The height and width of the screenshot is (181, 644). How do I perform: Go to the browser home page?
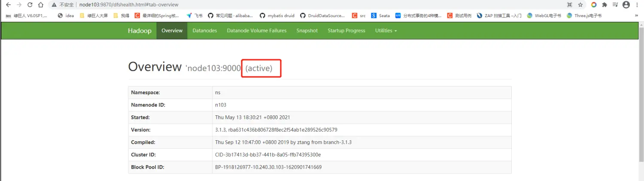[40, 5]
